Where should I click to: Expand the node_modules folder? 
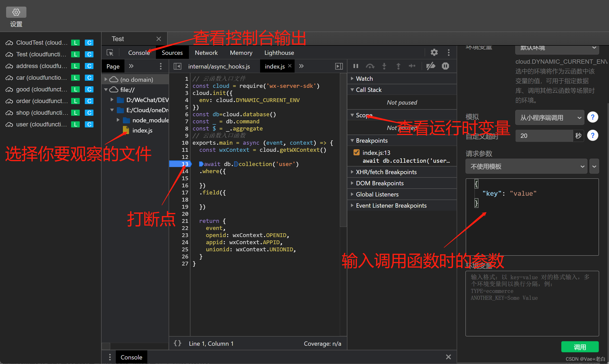118,120
